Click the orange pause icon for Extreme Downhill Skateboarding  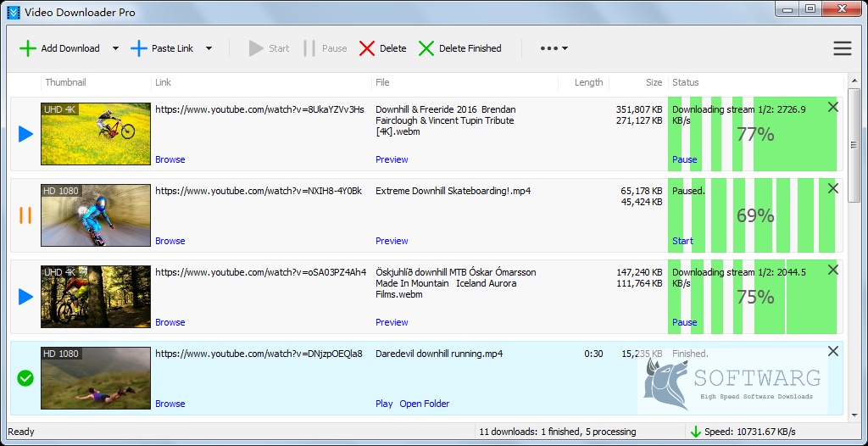[25, 215]
